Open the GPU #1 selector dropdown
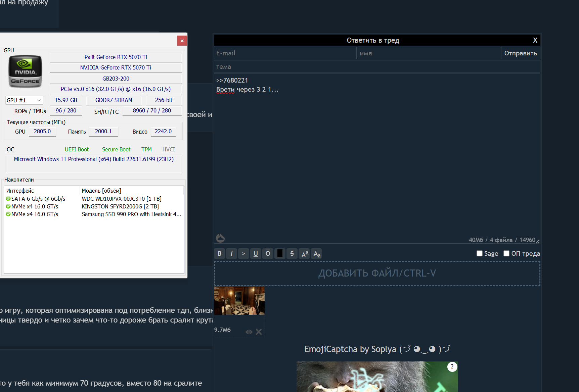This screenshot has width=579, height=392. tap(24, 100)
